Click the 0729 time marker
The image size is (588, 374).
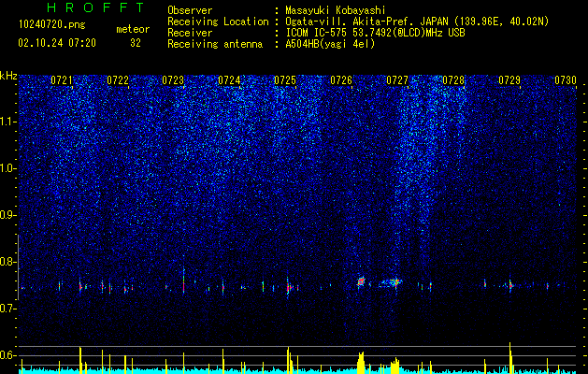tap(509, 80)
